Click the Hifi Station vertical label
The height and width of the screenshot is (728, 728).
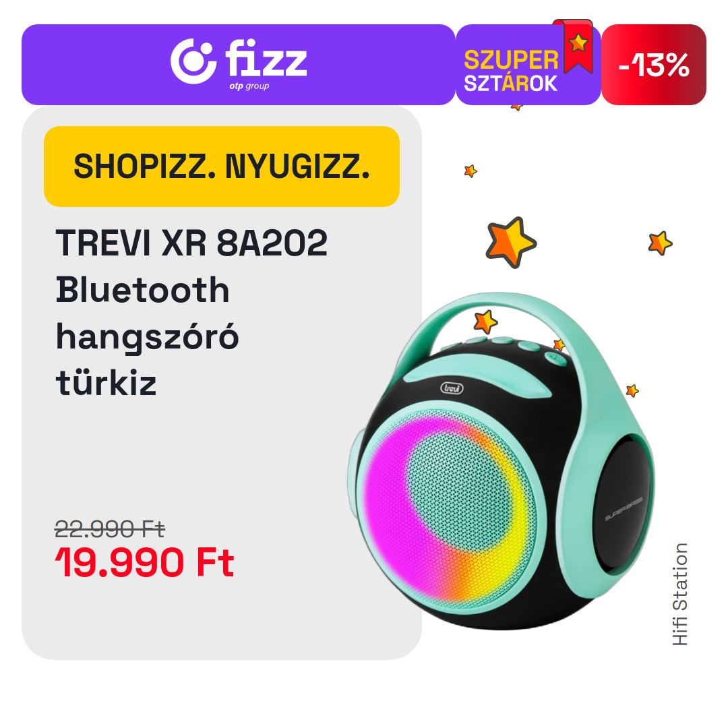coord(679,595)
